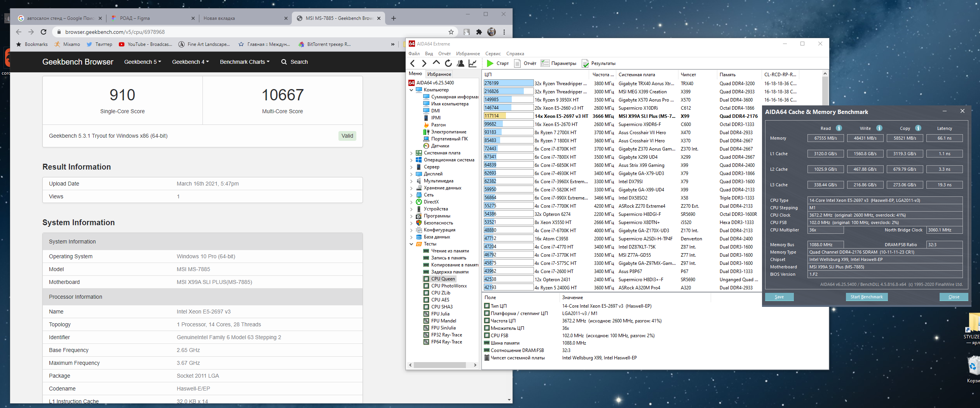Open the Mixamo bookmark
This screenshot has width=980, height=408.
pos(67,44)
